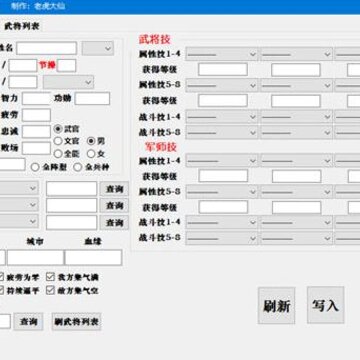Open second 军师技 属性技1-4 dropdown
Viewport: 360px width, 360px height.
[x=296, y=161]
